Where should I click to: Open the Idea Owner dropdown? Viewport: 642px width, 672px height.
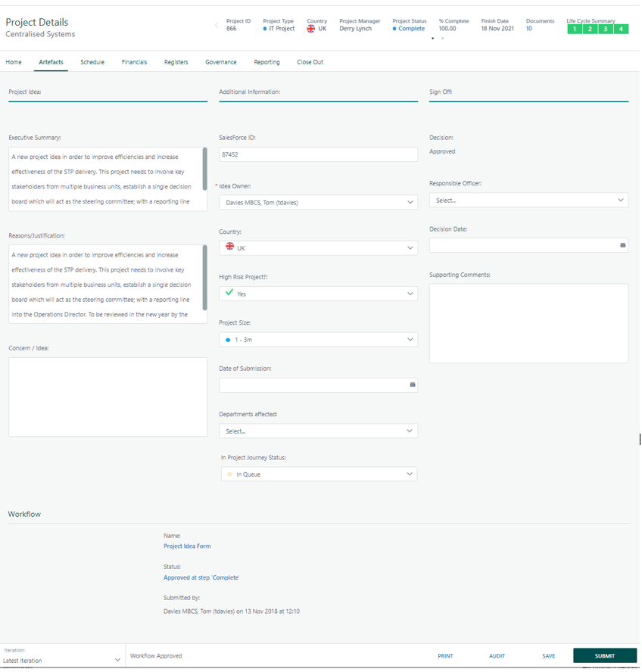(318, 202)
